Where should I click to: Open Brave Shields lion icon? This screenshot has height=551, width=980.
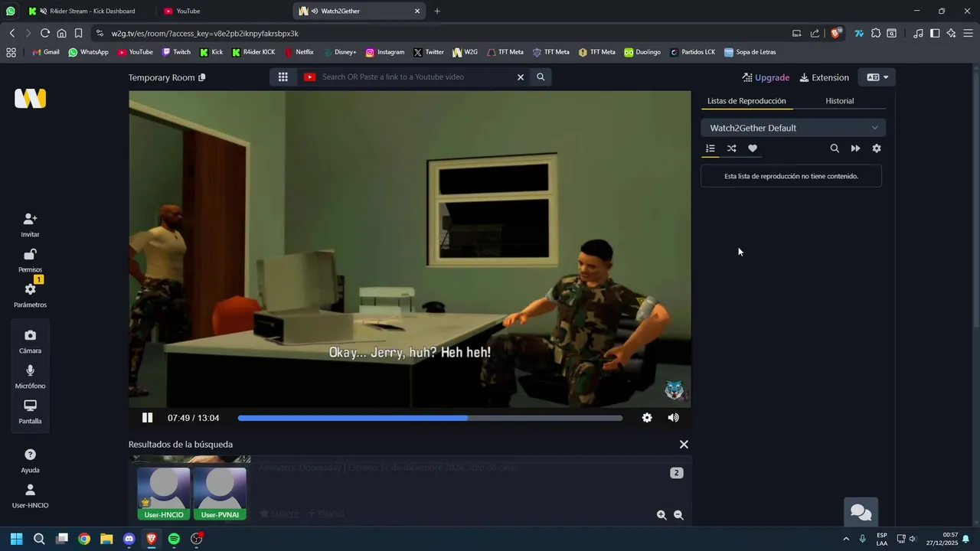click(x=836, y=33)
